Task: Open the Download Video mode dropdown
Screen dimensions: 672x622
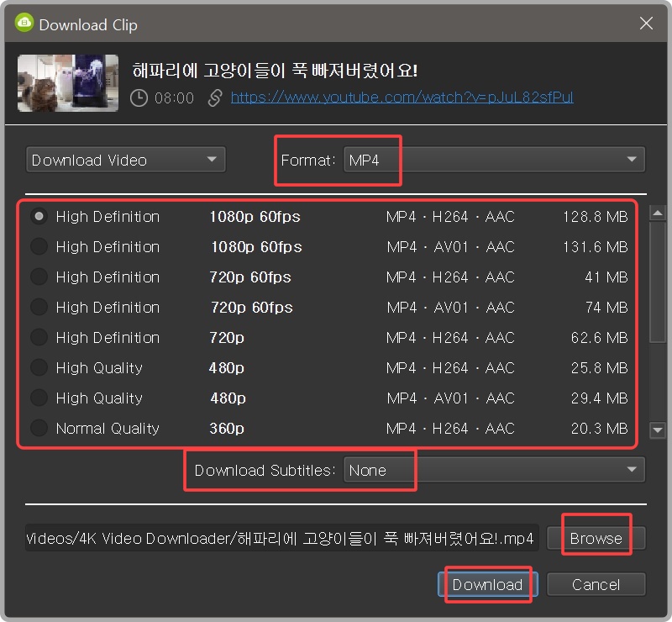Action: 125,159
